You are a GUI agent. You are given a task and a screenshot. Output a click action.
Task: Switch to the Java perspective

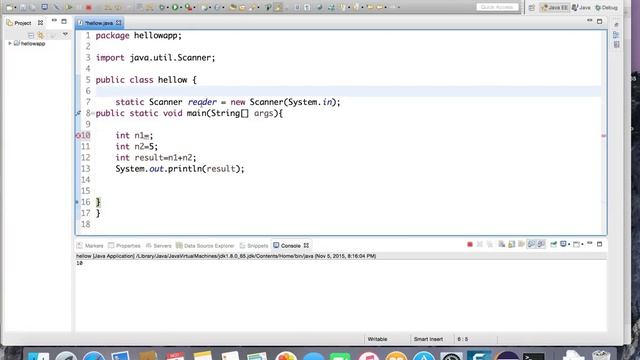coord(581,8)
